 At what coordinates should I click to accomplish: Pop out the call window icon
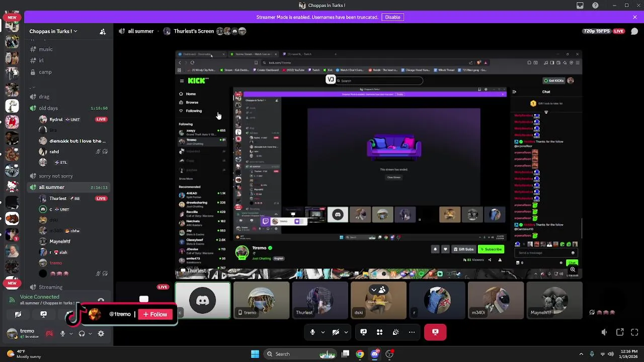tap(620, 332)
